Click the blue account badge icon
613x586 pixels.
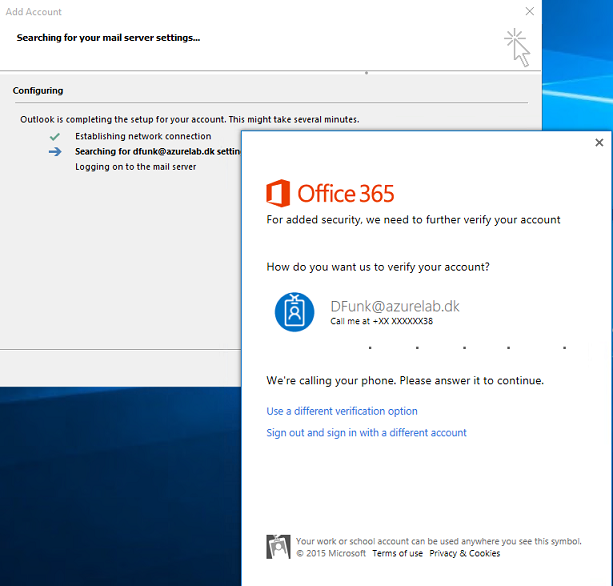coord(294,312)
